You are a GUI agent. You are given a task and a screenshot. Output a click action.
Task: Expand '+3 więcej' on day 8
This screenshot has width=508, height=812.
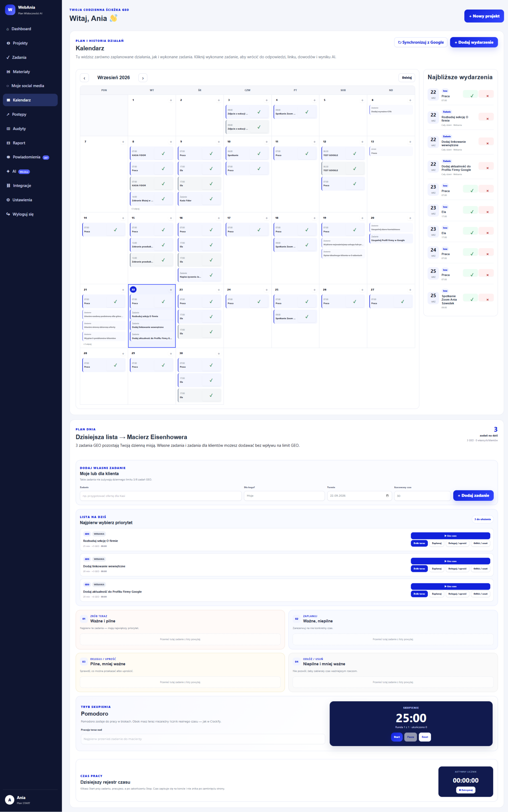coord(135,209)
